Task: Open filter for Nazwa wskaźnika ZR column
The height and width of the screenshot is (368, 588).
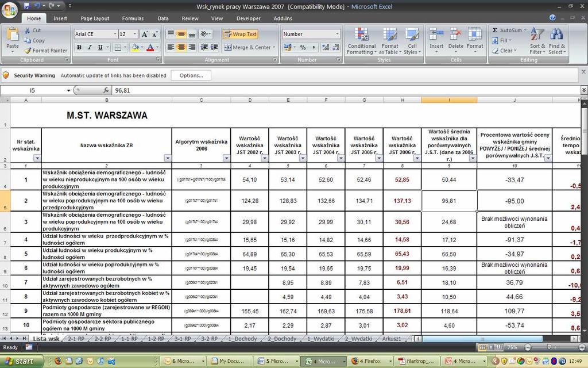Action: pos(167,159)
